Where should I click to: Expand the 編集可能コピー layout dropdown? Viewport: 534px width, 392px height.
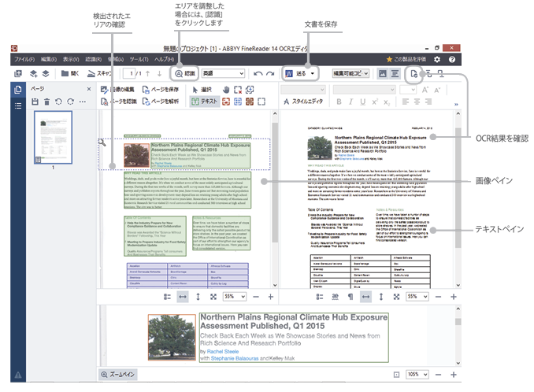(x=350, y=73)
